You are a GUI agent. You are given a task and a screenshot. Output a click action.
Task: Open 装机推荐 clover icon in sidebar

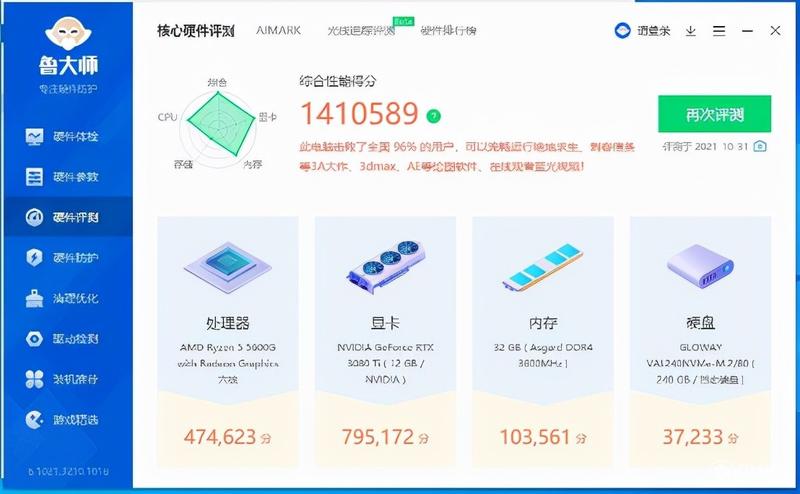(34, 379)
